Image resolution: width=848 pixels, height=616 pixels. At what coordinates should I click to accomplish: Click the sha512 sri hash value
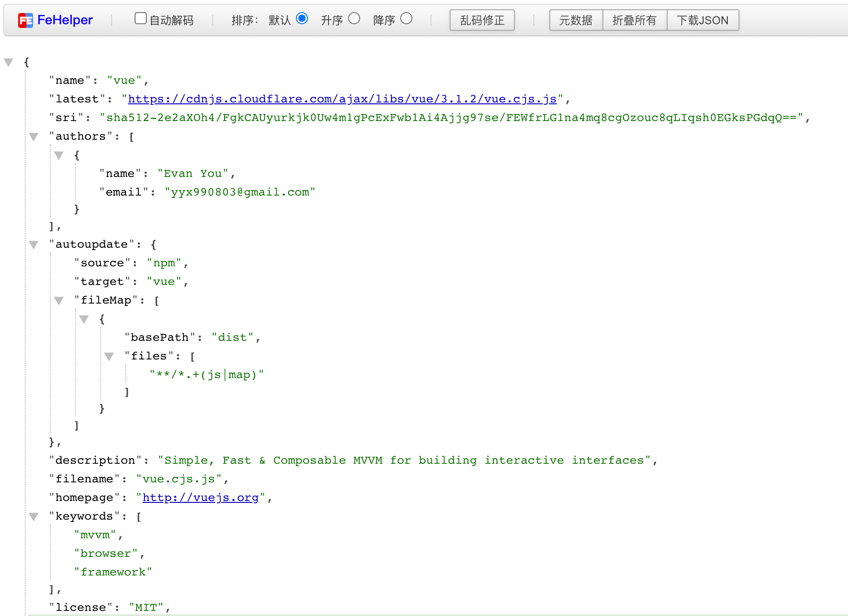[451, 118]
